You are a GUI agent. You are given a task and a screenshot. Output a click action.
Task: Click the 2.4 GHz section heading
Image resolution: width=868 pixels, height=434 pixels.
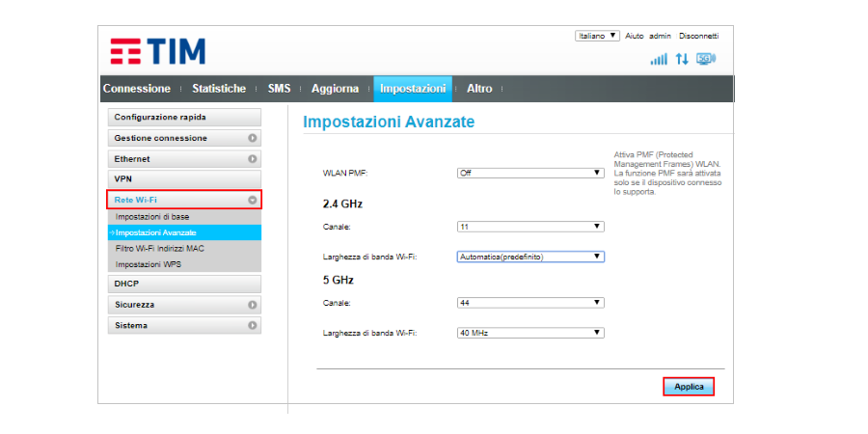[x=342, y=203]
